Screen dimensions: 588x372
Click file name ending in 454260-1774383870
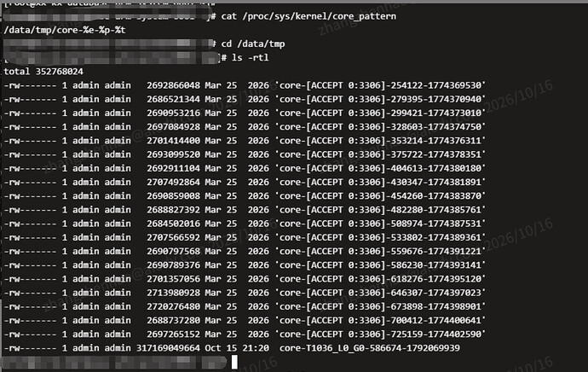(381, 196)
